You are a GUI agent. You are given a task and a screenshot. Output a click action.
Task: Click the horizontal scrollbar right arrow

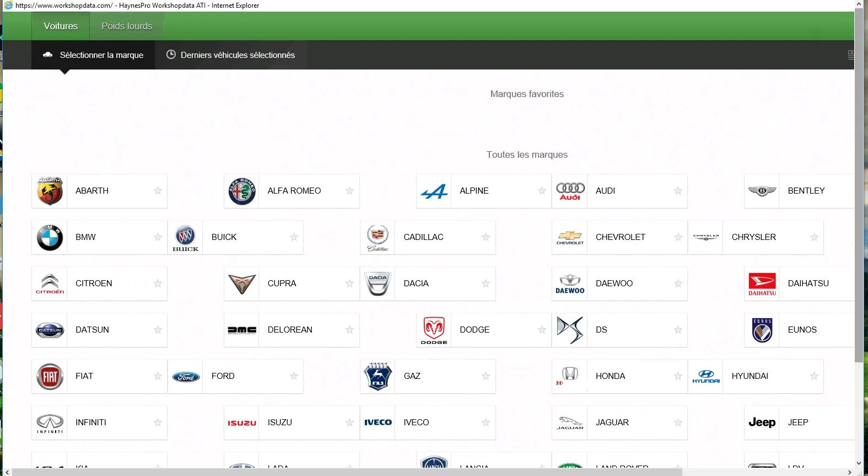(x=849, y=472)
